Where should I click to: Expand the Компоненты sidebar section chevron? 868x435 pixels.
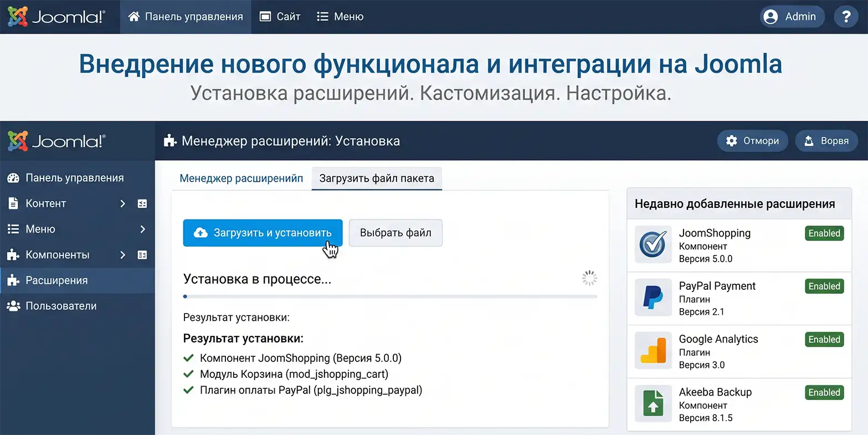point(123,255)
